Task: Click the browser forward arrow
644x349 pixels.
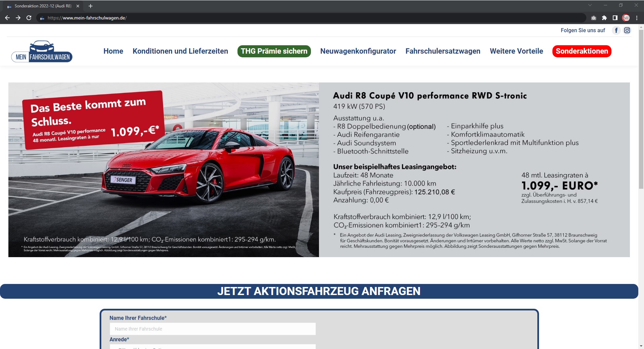Action: (18, 18)
